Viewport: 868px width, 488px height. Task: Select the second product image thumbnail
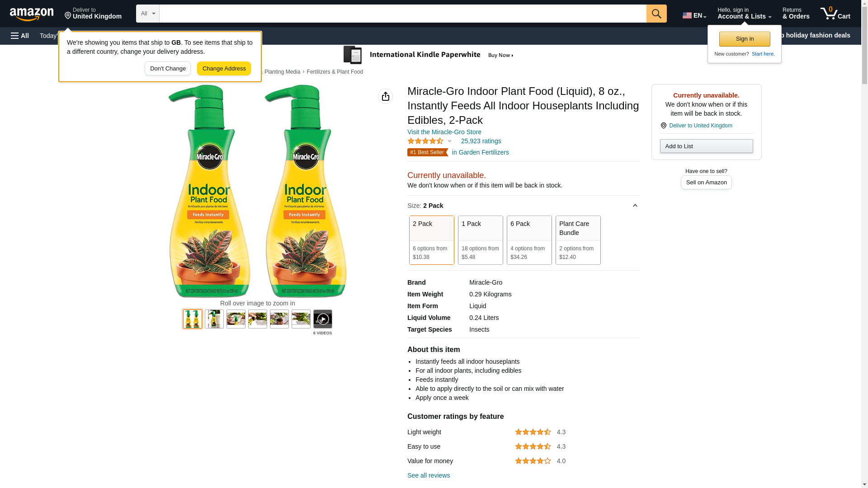(214, 319)
